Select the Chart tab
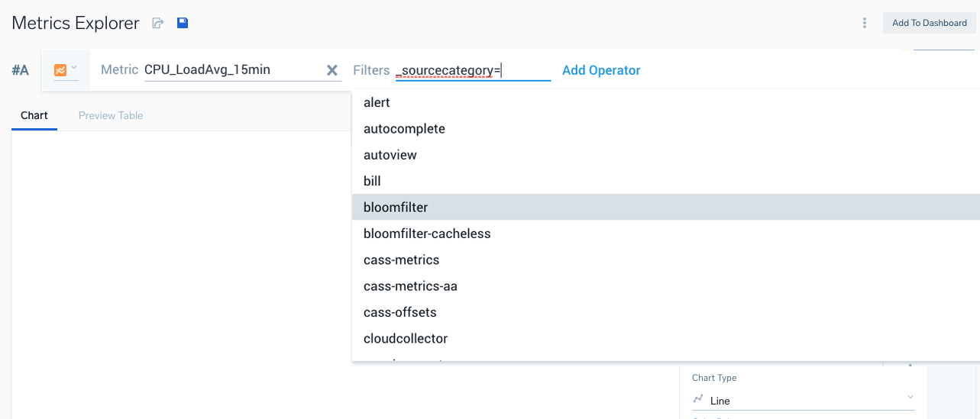Image resolution: width=980 pixels, height=419 pixels. [x=34, y=115]
